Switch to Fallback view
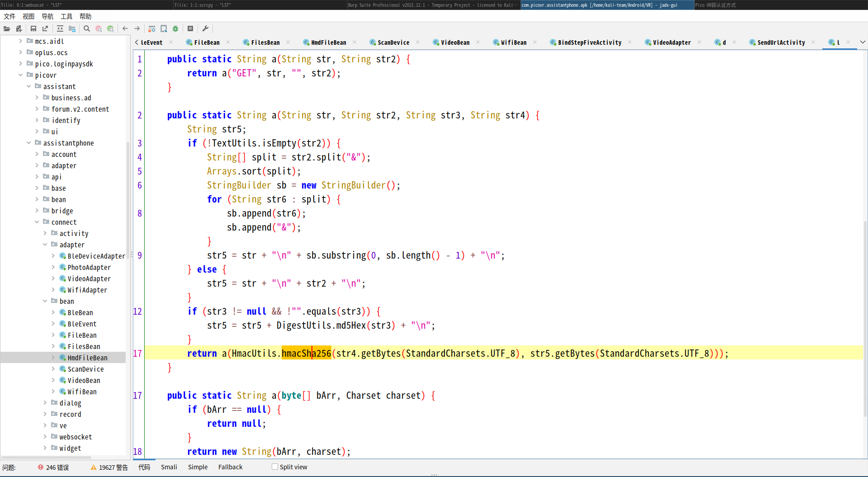The height and width of the screenshot is (477, 868). pos(230,467)
